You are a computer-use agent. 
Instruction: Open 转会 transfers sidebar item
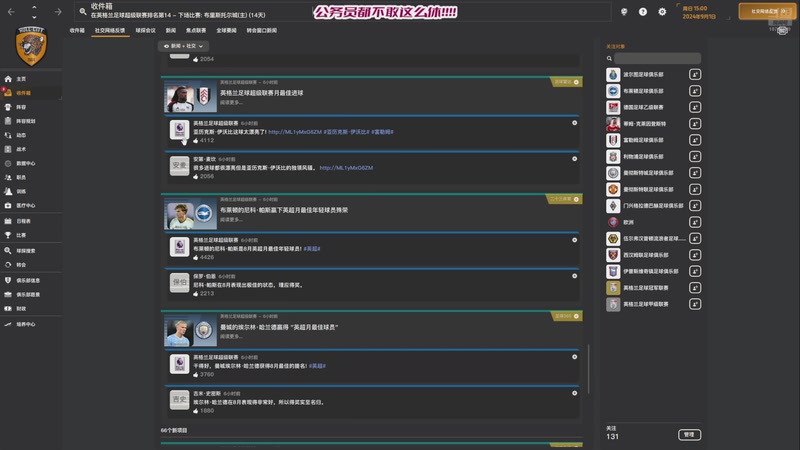20,265
